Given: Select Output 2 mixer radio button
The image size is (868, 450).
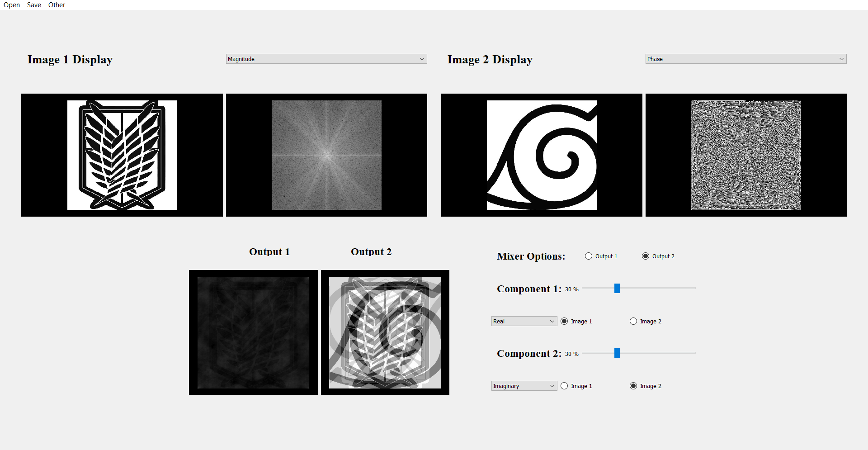Looking at the screenshot, I should pyautogui.click(x=658, y=256).
